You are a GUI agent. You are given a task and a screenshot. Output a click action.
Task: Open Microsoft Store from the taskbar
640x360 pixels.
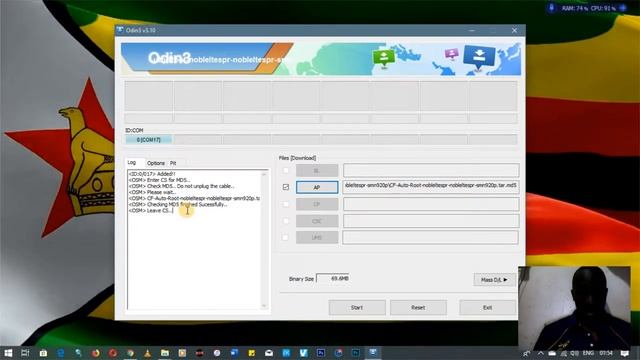click(x=43, y=353)
